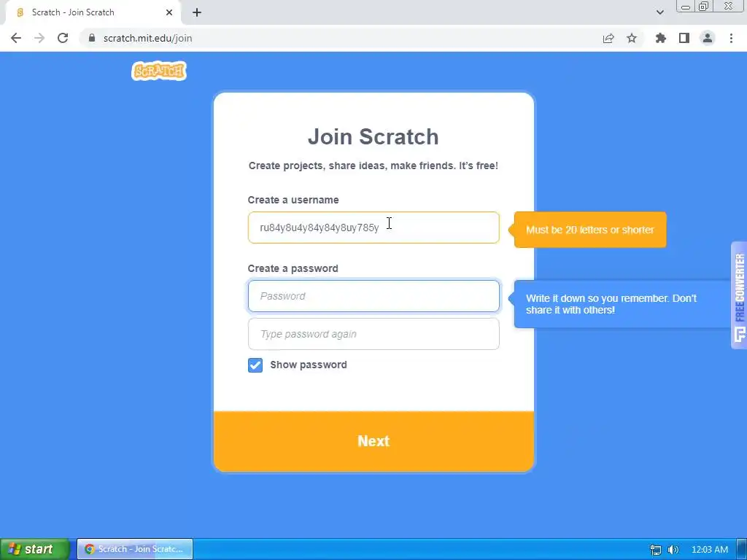Select the Scratch - Join Scratch tab
The width and height of the screenshot is (747, 560).
93,12
